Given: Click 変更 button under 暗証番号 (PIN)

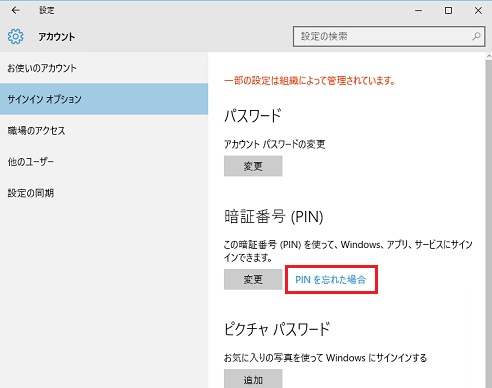Looking at the screenshot, I should click(x=253, y=279).
